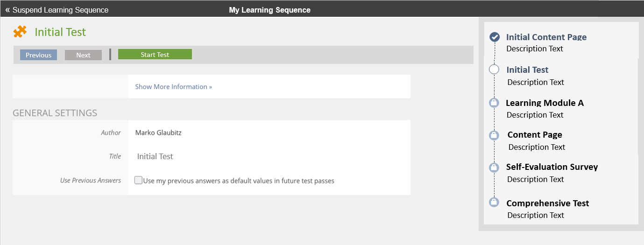Open Initial Content Page in sequence list
This screenshot has width=644, height=245.
(x=546, y=37)
